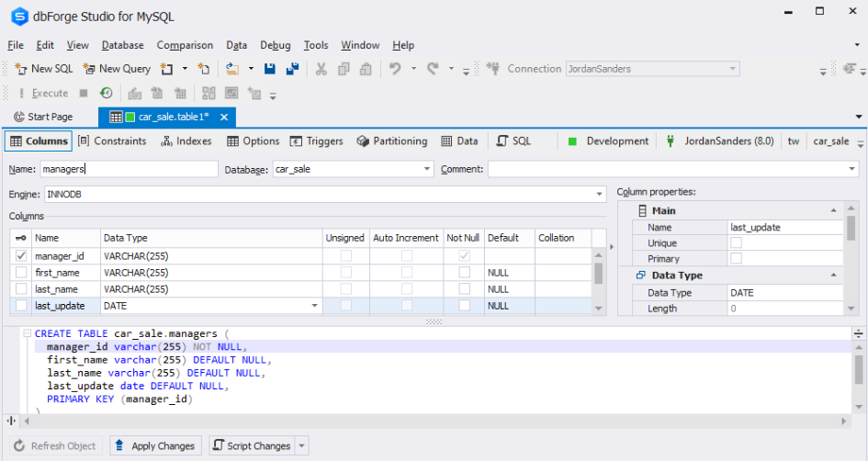Click the Stop execution square icon
This screenshot has height=461, width=868.
point(84,93)
